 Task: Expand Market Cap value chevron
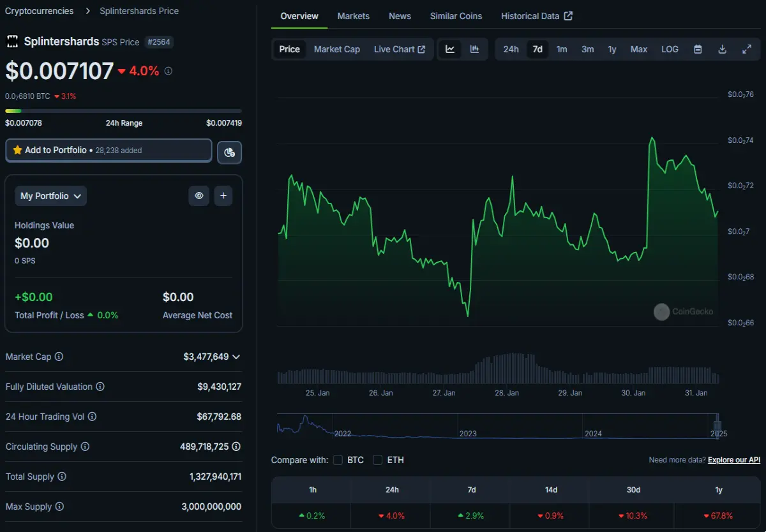(236, 357)
